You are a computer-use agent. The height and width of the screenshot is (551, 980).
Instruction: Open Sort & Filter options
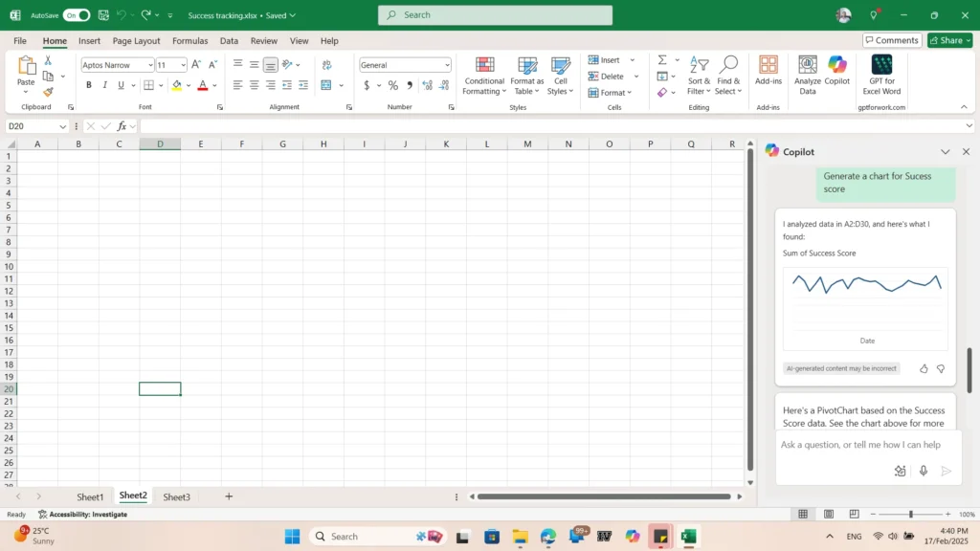click(x=699, y=76)
